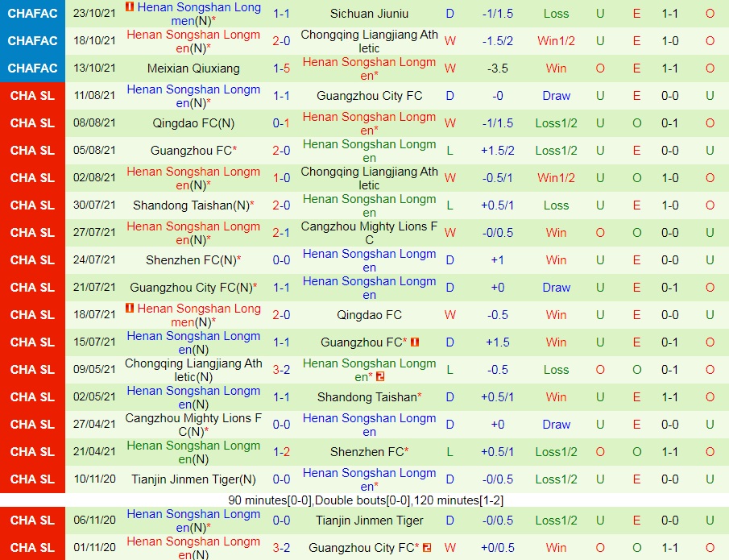Image resolution: width=729 pixels, height=560 pixels.
Task: Click Qingdao FC on the 18/07/21 row
Action: tap(369, 315)
